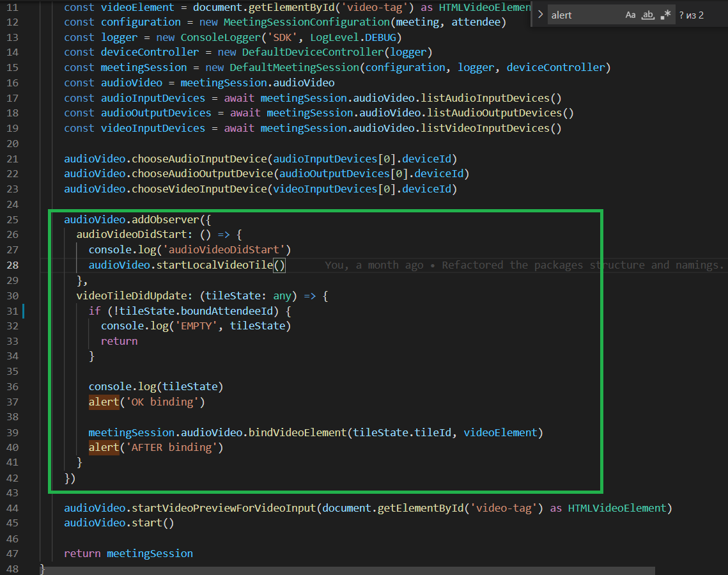The image size is (728, 575).
Task: Toggle Match Whole Word in find widget
Action: 647,15
